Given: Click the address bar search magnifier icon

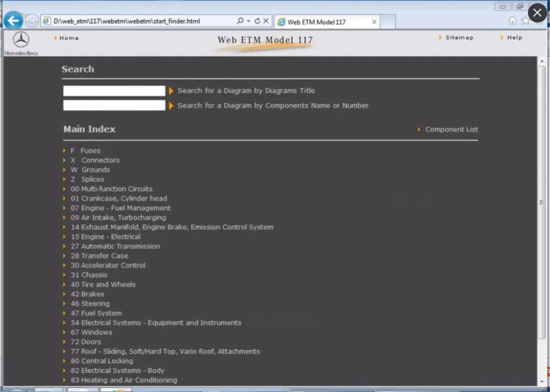Looking at the screenshot, I should (240, 21).
